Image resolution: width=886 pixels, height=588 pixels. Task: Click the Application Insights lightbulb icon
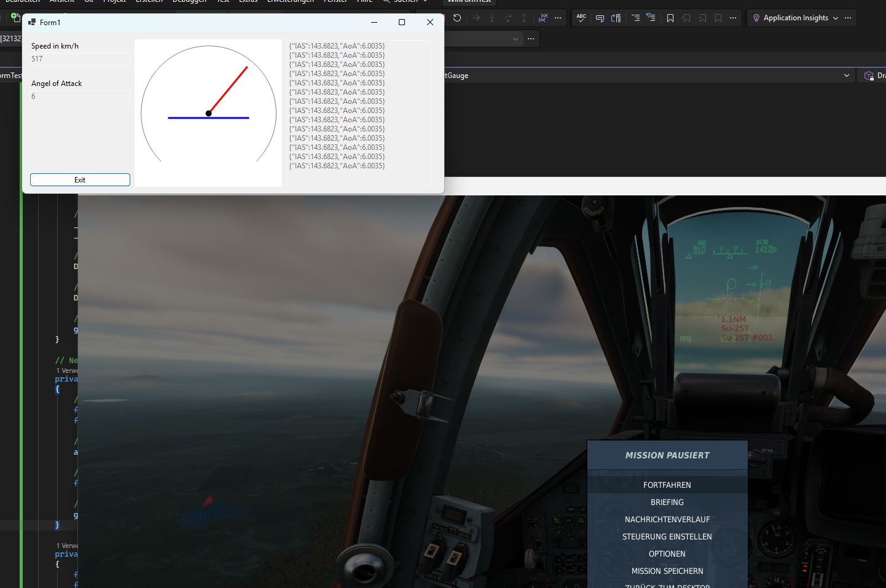click(756, 18)
